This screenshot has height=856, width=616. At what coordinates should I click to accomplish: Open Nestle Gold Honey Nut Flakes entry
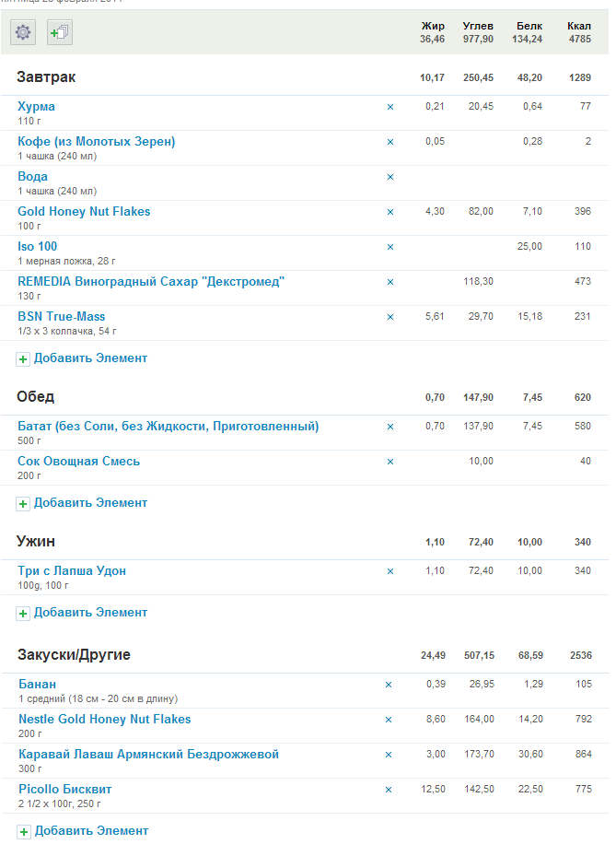(x=105, y=720)
